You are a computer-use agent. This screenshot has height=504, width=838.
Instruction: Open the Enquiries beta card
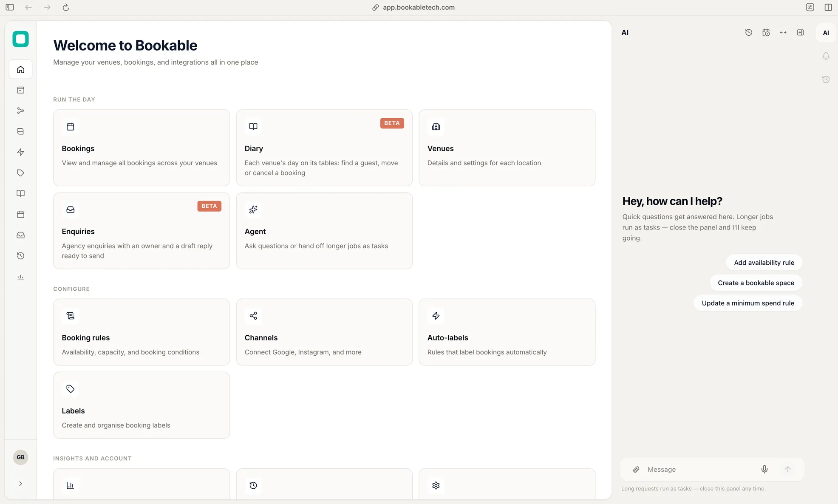(x=142, y=231)
